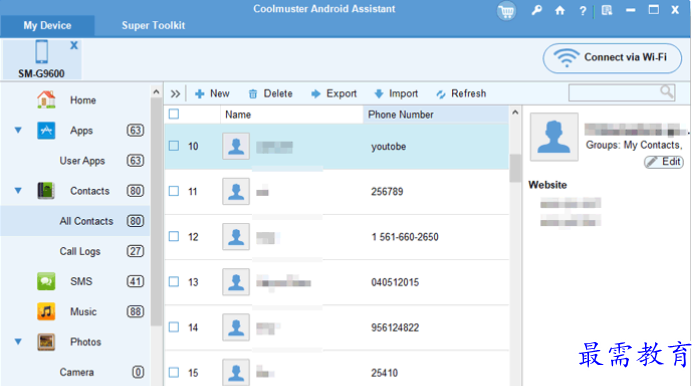Open Camera under Photos

click(x=77, y=372)
